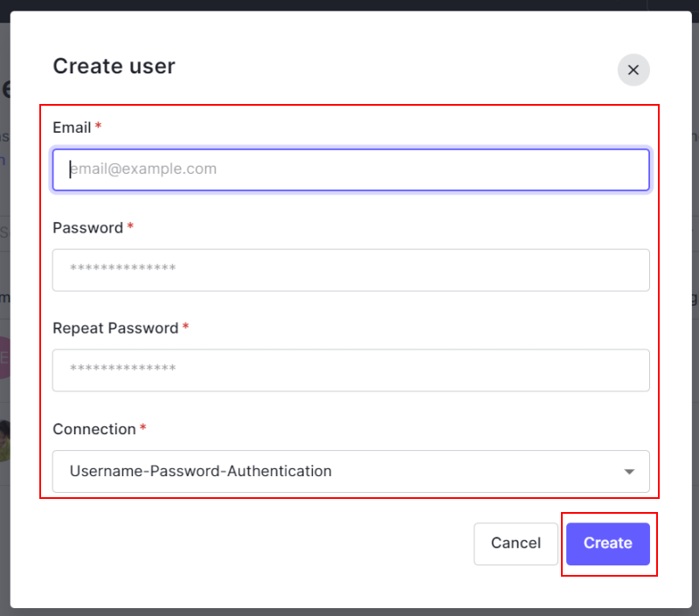Viewport: 699px width, 616px height.
Task: Click the Create user dialog title
Action: (x=114, y=66)
